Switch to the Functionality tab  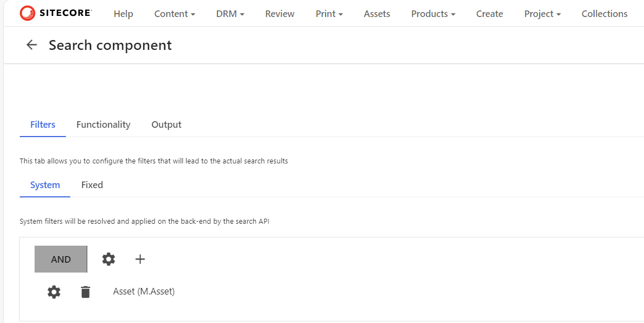[103, 124]
